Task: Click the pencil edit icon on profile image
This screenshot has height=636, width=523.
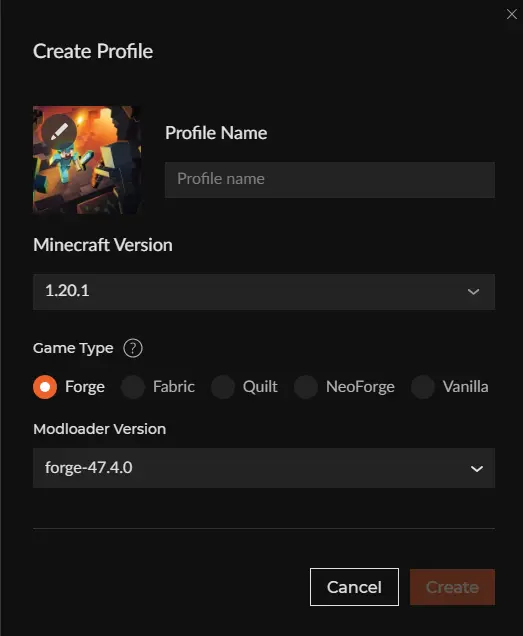Action: [x=59, y=132]
